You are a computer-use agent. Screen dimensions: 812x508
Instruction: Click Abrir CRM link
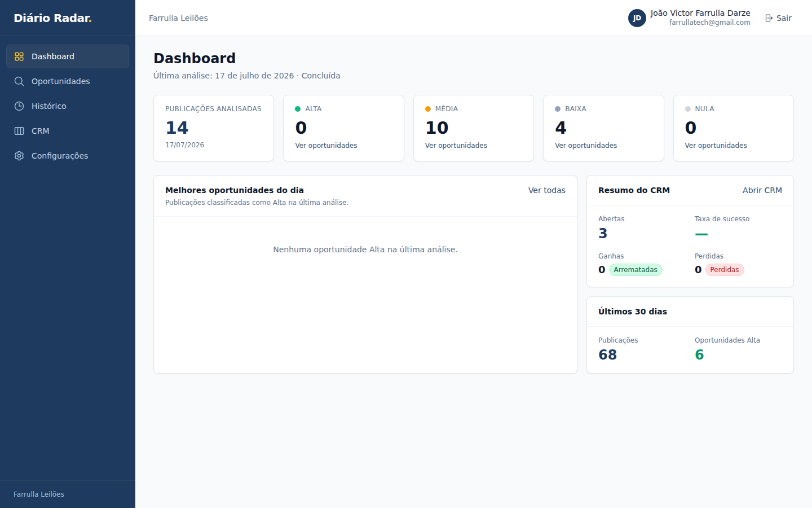point(762,190)
